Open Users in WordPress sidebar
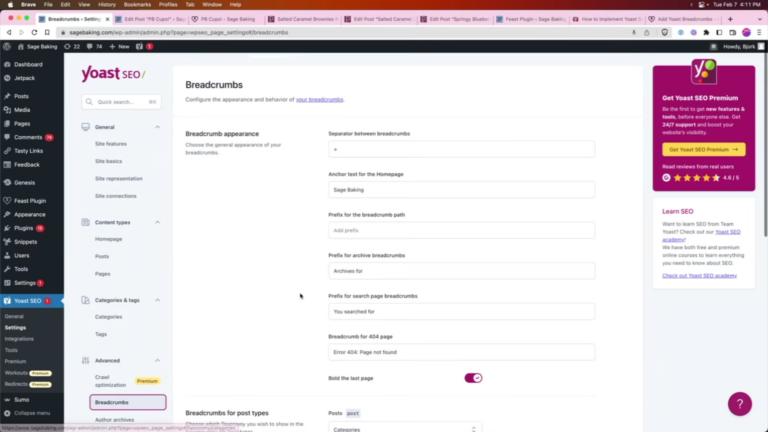Image resolution: width=768 pixels, height=432 pixels. (22, 256)
